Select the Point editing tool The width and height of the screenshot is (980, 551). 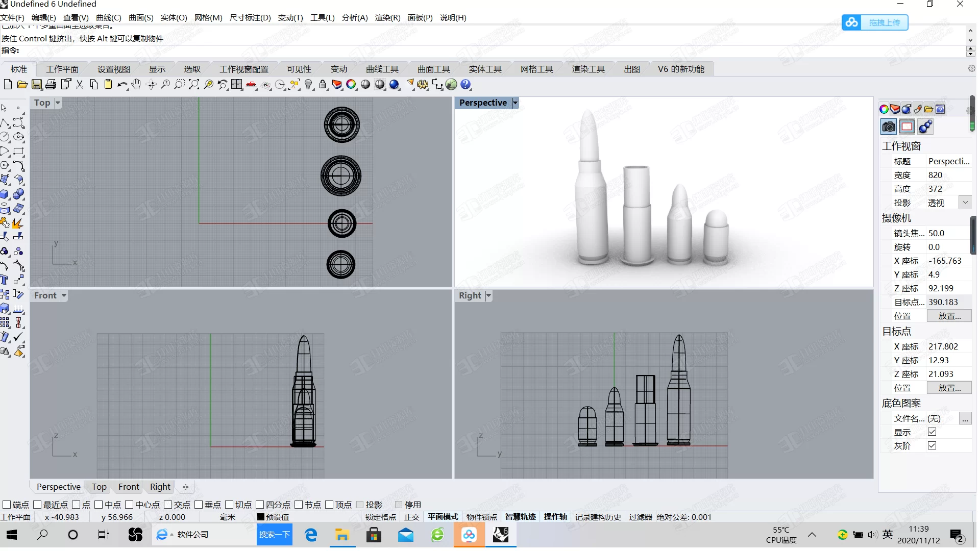(18, 108)
